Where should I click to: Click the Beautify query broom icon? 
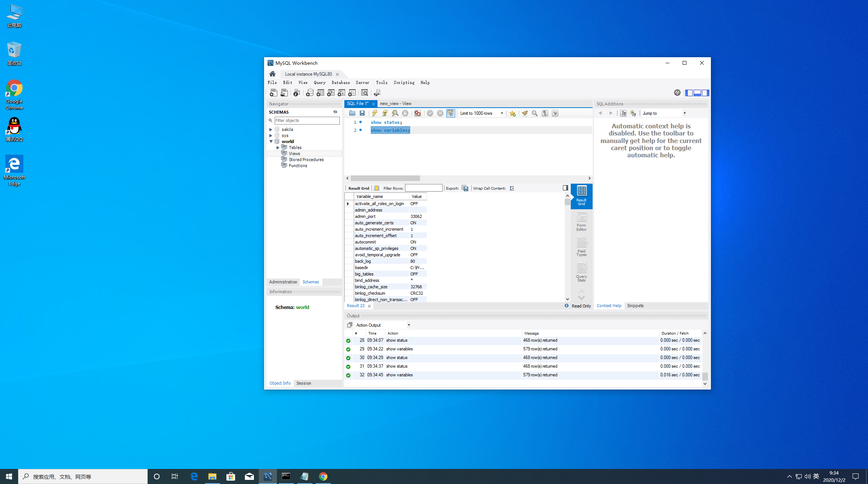(x=524, y=113)
